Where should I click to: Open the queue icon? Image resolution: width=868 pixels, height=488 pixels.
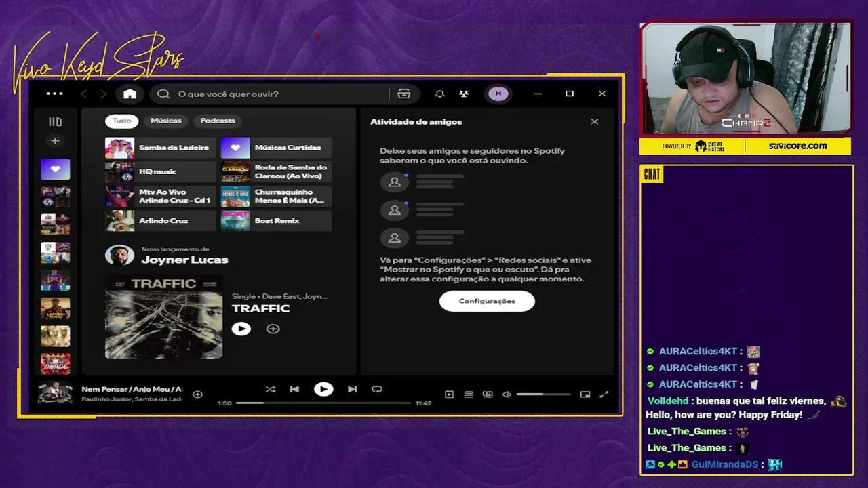pyautogui.click(x=469, y=394)
